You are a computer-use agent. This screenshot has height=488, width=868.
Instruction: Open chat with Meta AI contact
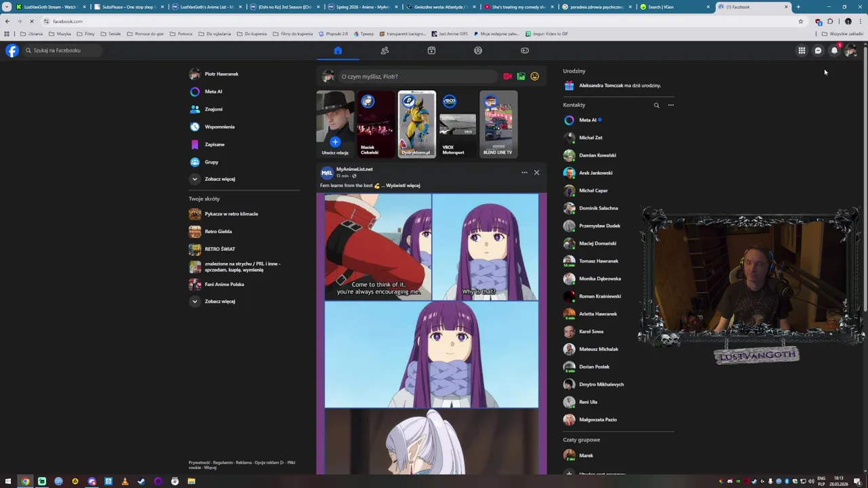[x=618, y=120]
